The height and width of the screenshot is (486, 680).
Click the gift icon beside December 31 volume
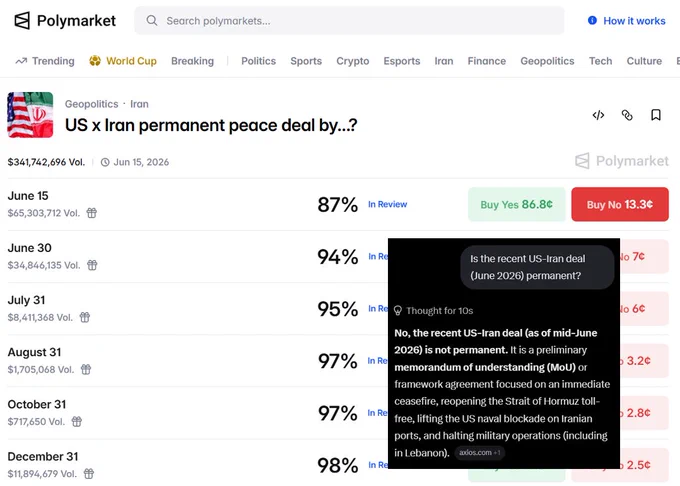coord(88,473)
